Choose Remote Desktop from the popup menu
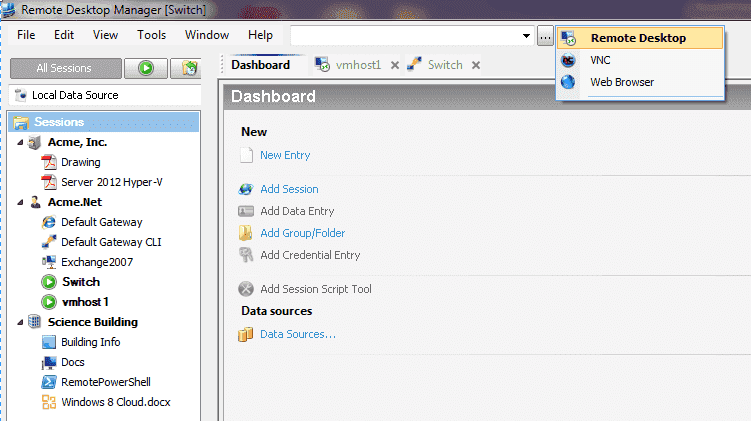 [x=640, y=38]
